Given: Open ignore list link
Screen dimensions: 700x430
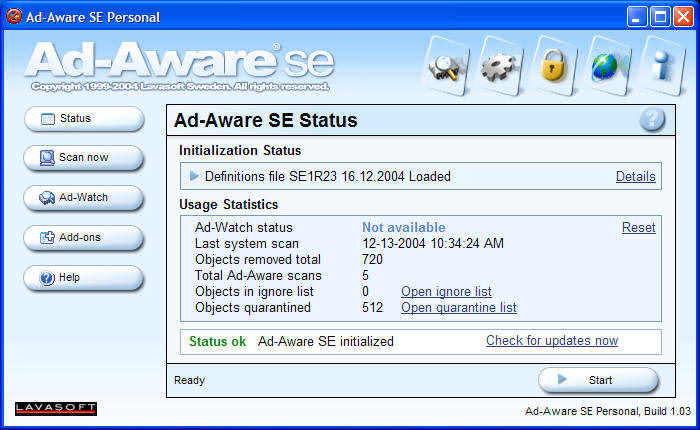Looking at the screenshot, I should coord(446,292).
